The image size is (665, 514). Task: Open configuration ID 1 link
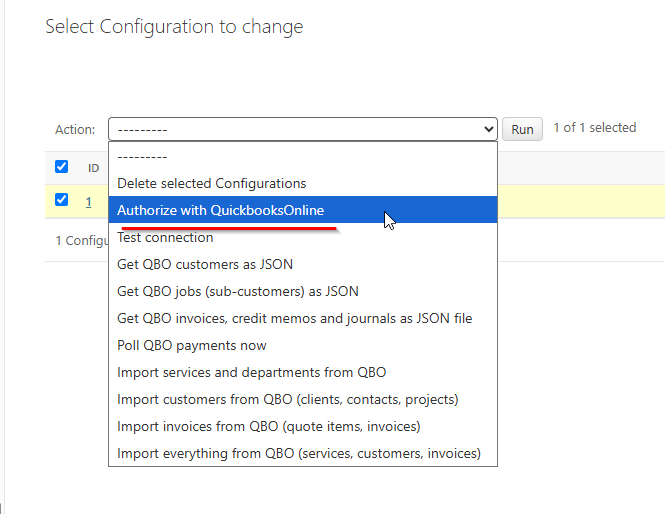click(x=89, y=202)
